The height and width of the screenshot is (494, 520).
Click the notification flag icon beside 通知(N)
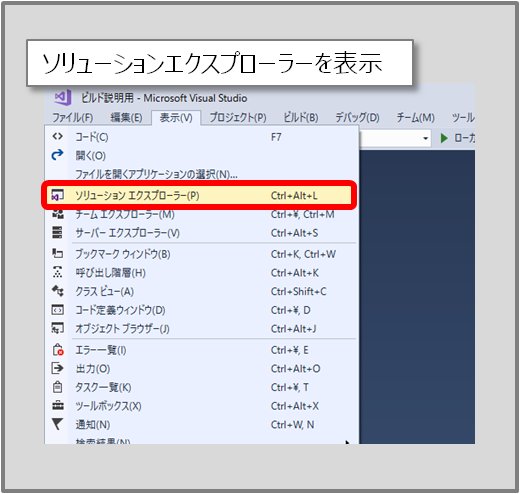click(x=57, y=424)
